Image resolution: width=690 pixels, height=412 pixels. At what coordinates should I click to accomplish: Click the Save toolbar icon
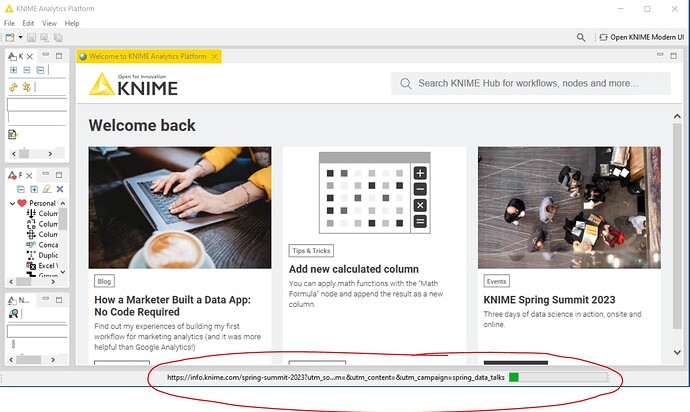tap(32, 38)
